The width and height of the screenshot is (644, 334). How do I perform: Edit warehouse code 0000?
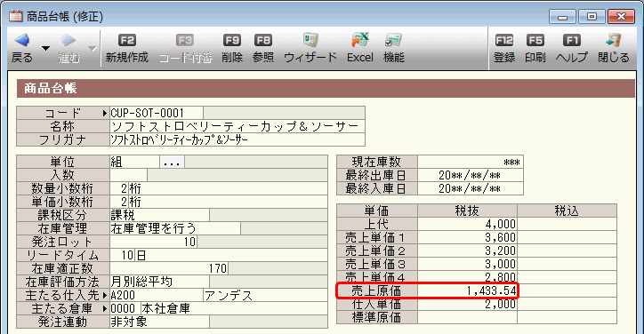coord(125,308)
